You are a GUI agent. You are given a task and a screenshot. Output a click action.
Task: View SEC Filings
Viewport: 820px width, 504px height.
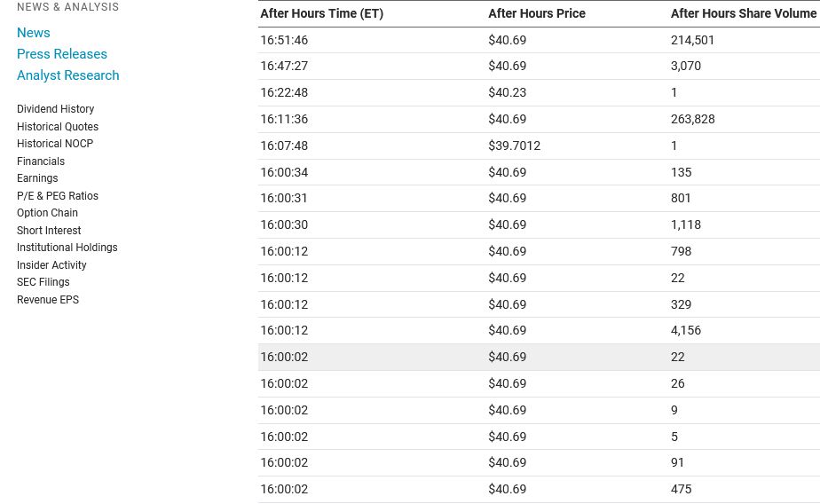click(43, 282)
